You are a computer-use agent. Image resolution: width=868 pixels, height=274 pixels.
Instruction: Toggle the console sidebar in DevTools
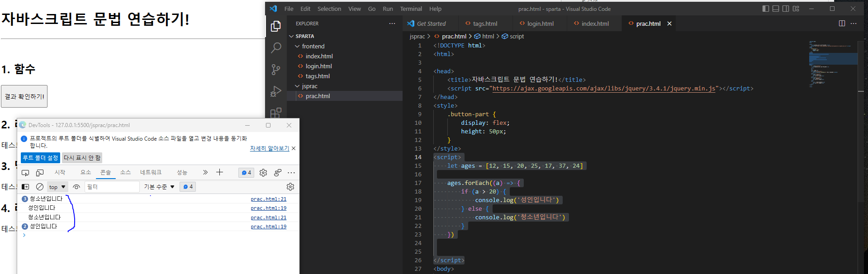[x=25, y=187]
